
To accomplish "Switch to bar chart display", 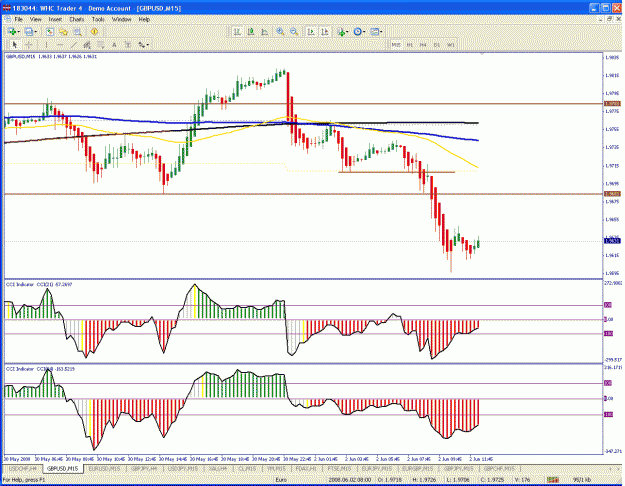I will click(237, 32).
